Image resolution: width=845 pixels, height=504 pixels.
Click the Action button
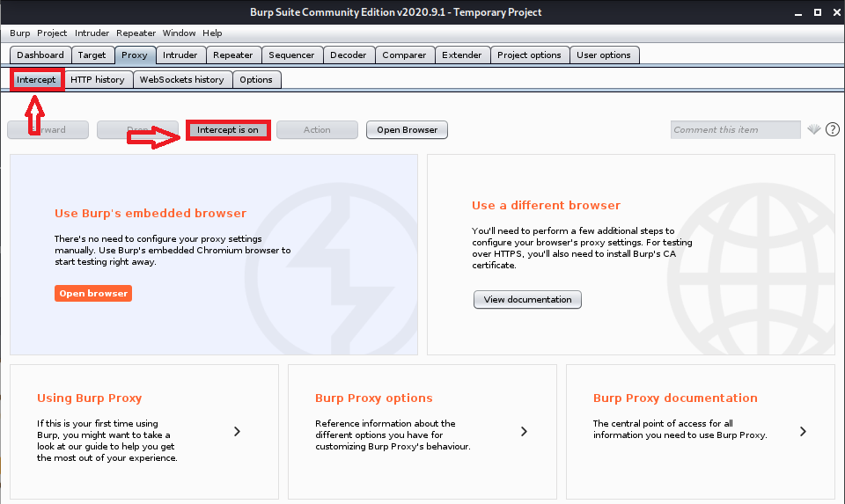317,130
